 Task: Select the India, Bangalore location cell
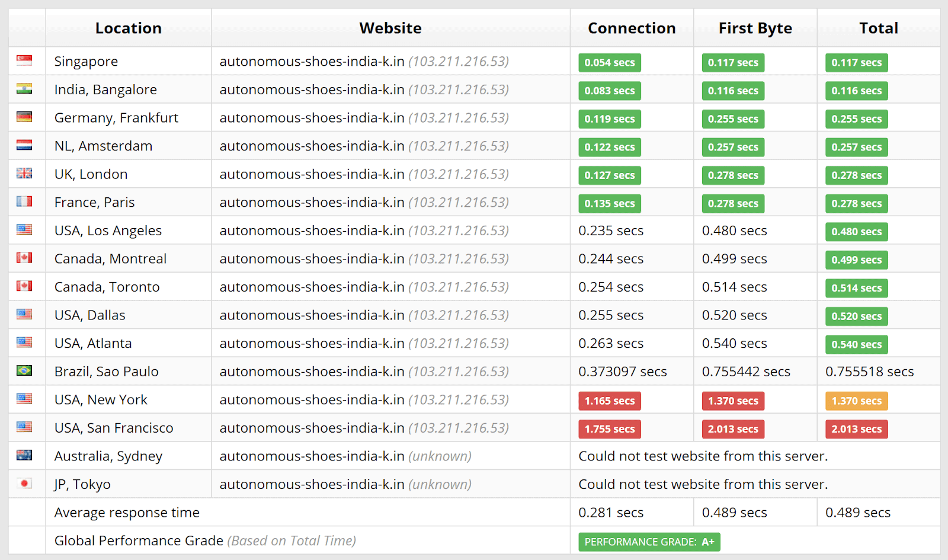tap(129, 89)
